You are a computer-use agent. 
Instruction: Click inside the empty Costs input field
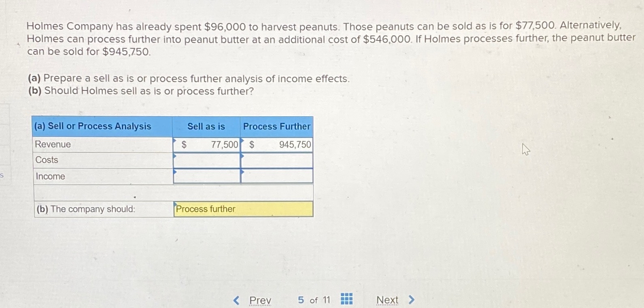point(207,160)
